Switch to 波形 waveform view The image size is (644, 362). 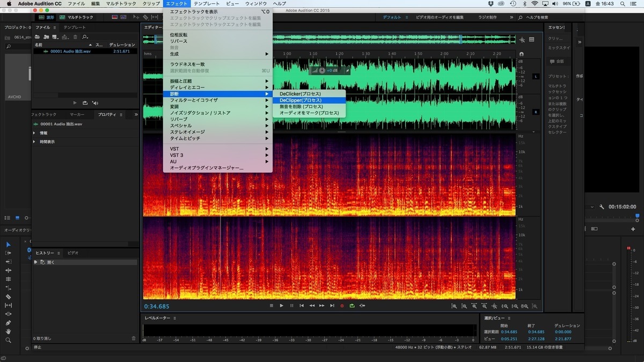pyautogui.click(x=47, y=17)
